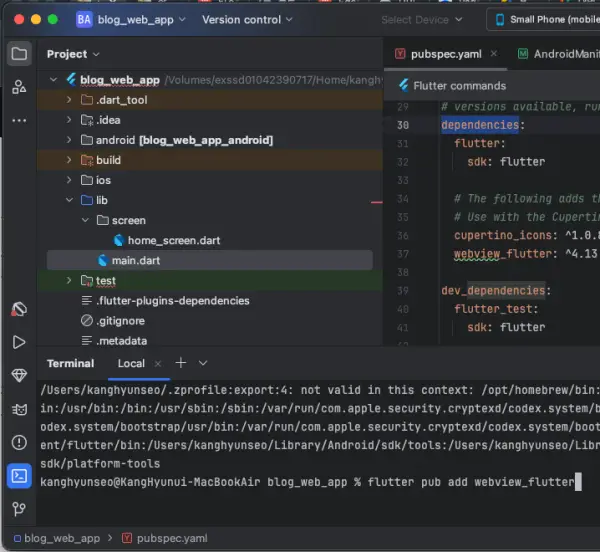
Task: Open the Problems exclamation icon
Action: tap(19, 443)
